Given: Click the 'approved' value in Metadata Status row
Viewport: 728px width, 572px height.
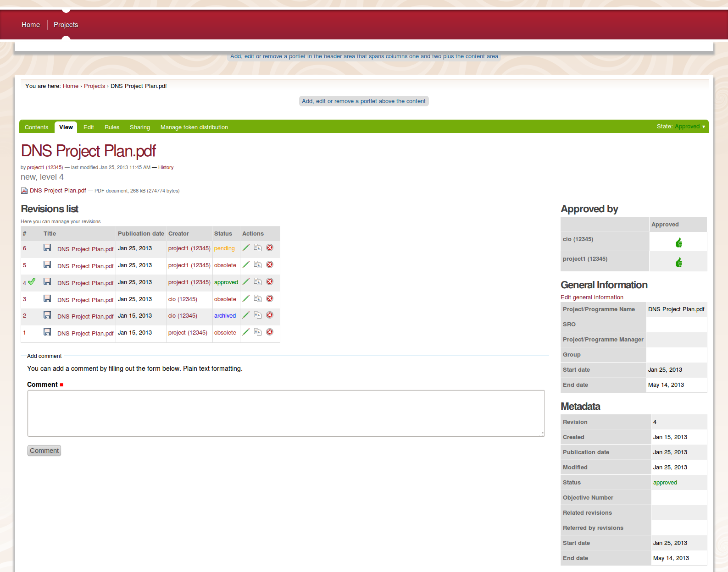Looking at the screenshot, I should pyautogui.click(x=665, y=483).
